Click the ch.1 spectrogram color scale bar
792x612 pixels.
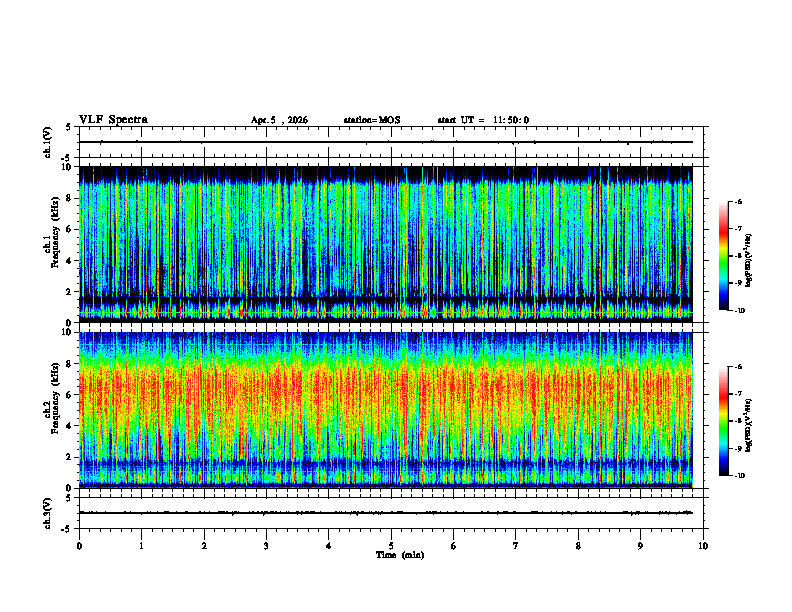click(723, 256)
